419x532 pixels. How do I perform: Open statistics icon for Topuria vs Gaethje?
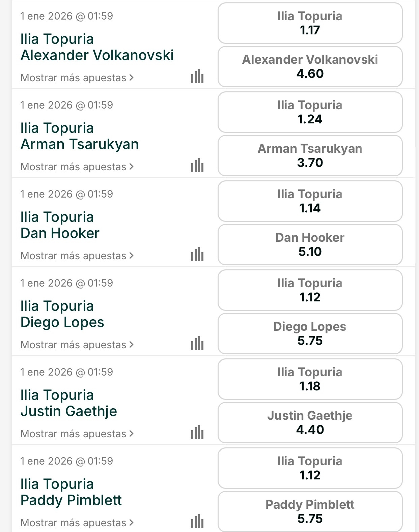(x=197, y=433)
